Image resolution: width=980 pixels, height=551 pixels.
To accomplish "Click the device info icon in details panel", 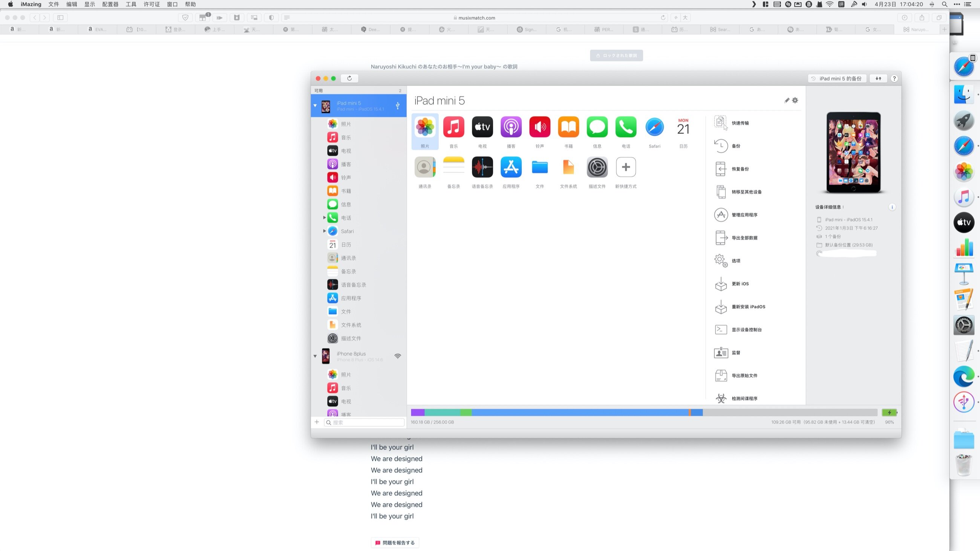I will coord(892,207).
